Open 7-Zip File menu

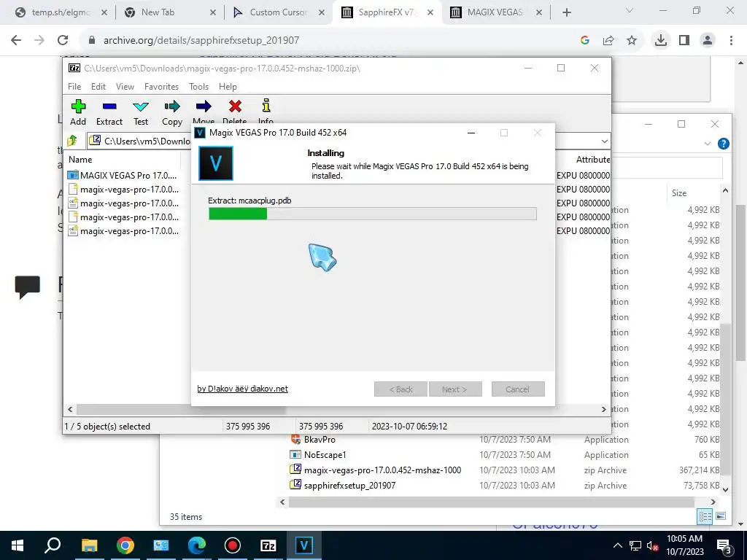(74, 87)
